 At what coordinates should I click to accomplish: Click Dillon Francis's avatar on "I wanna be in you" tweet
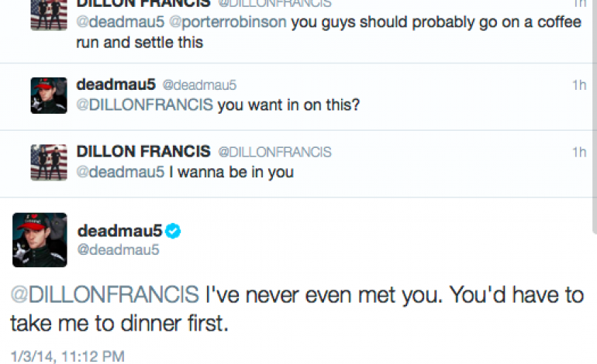pyautogui.click(x=48, y=161)
